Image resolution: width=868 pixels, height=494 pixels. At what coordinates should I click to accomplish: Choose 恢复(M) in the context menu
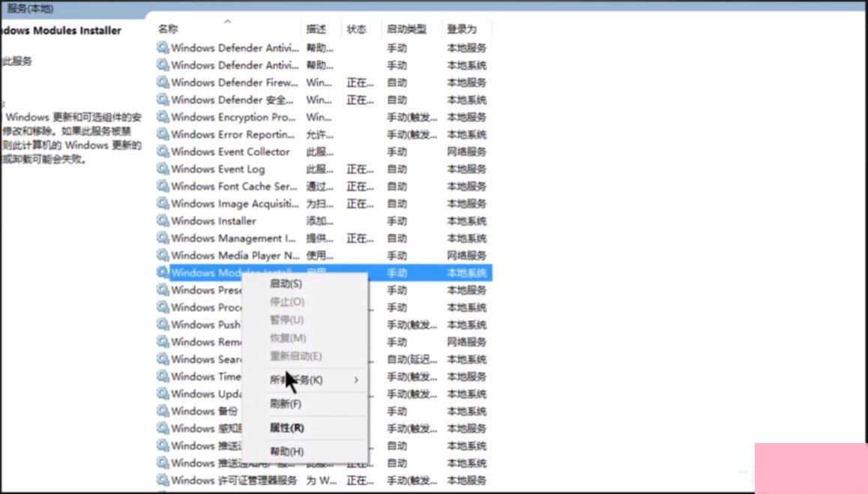288,338
